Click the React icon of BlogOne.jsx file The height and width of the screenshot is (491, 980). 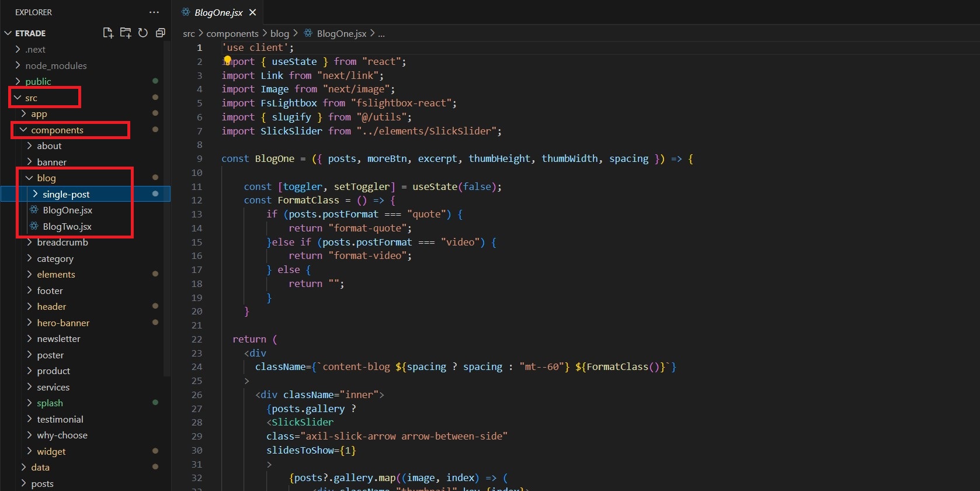point(34,210)
